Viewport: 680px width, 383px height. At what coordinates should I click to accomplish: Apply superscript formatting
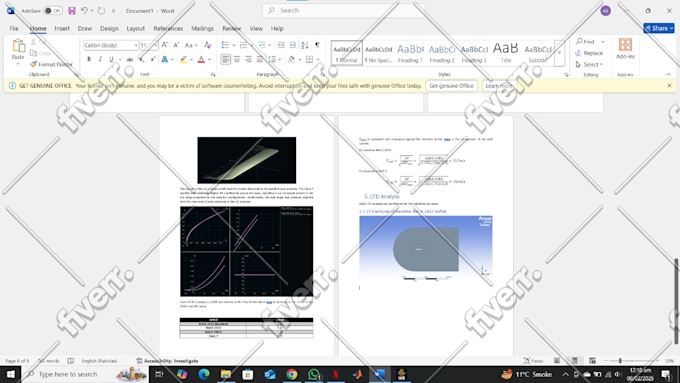[x=153, y=59]
